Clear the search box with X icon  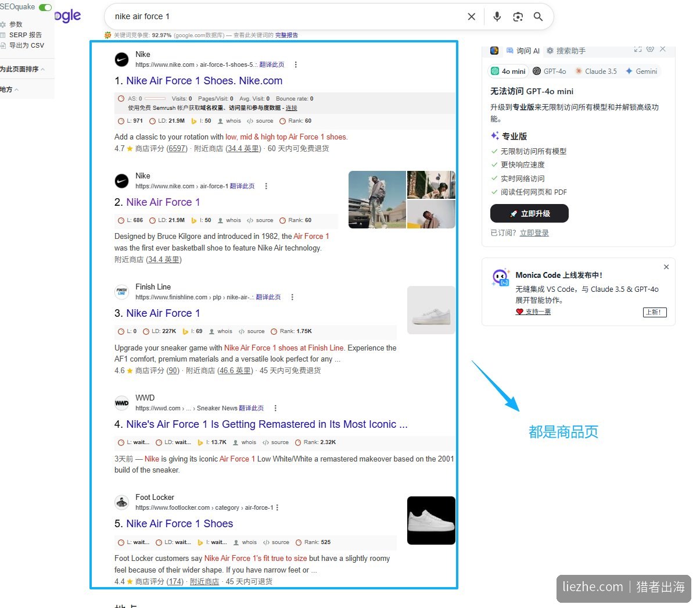pyautogui.click(x=472, y=17)
